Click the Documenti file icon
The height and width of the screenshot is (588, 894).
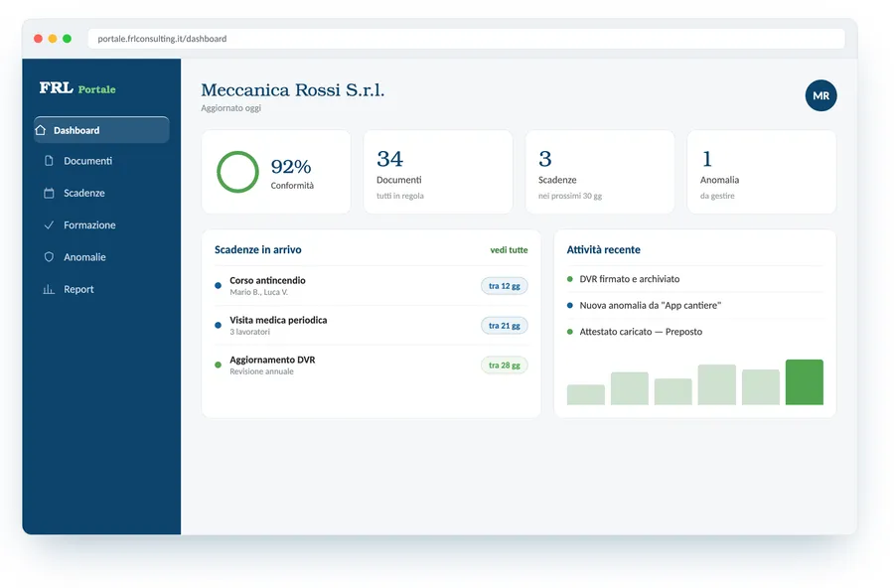[x=49, y=161]
